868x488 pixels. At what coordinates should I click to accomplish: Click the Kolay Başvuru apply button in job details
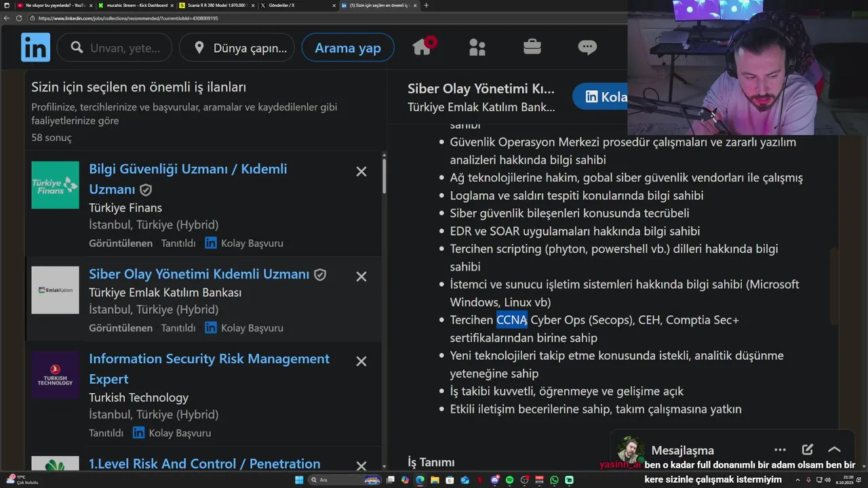(601, 97)
